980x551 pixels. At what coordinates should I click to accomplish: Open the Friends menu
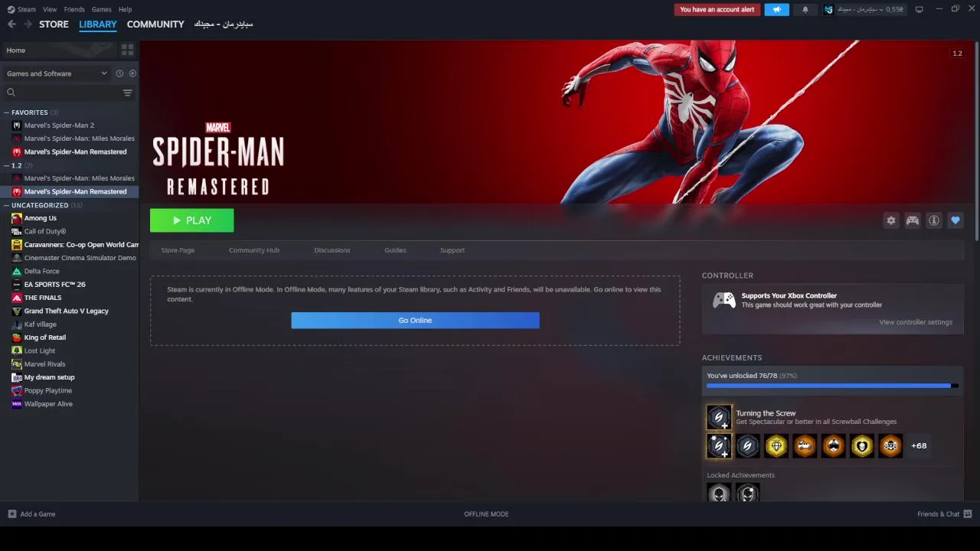tap(74, 9)
